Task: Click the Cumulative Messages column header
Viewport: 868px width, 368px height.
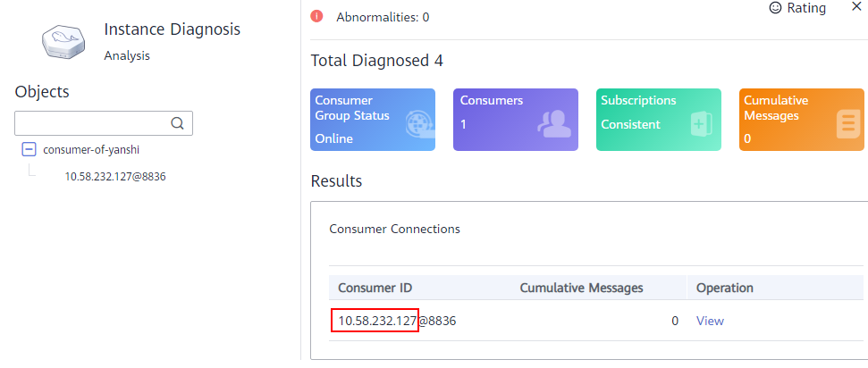Action: tap(581, 288)
